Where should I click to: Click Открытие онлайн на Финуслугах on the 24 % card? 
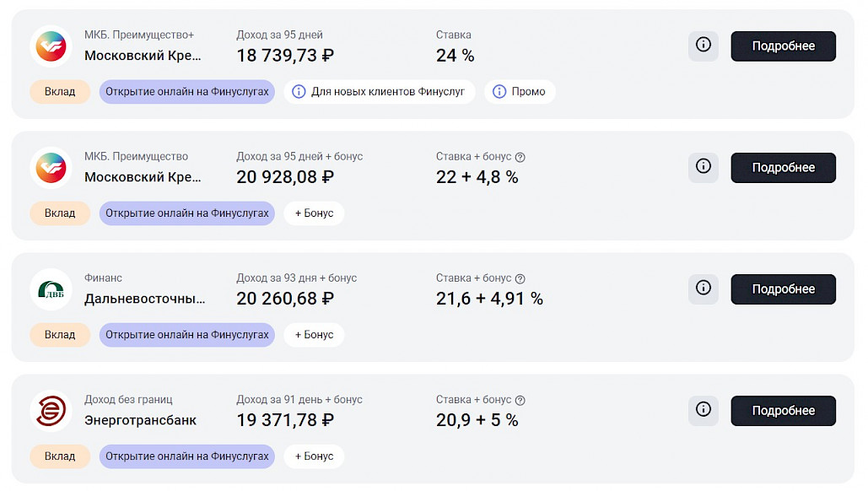tap(187, 91)
